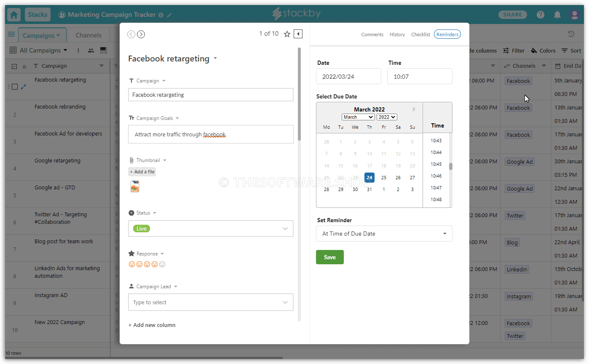The width and height of the screenshot is (589, 364).
Task: Select the Campaigns table tab
Action: click(x=41, y=35)
